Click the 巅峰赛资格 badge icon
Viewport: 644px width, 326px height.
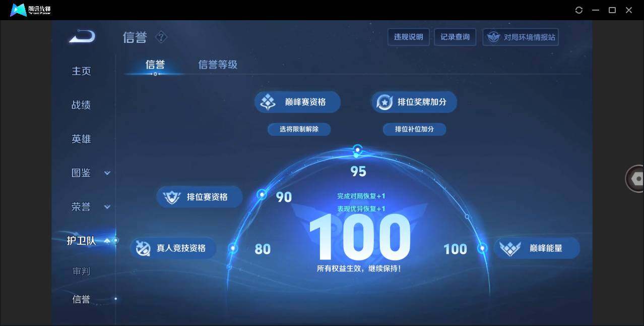click(x=268, y=101)
